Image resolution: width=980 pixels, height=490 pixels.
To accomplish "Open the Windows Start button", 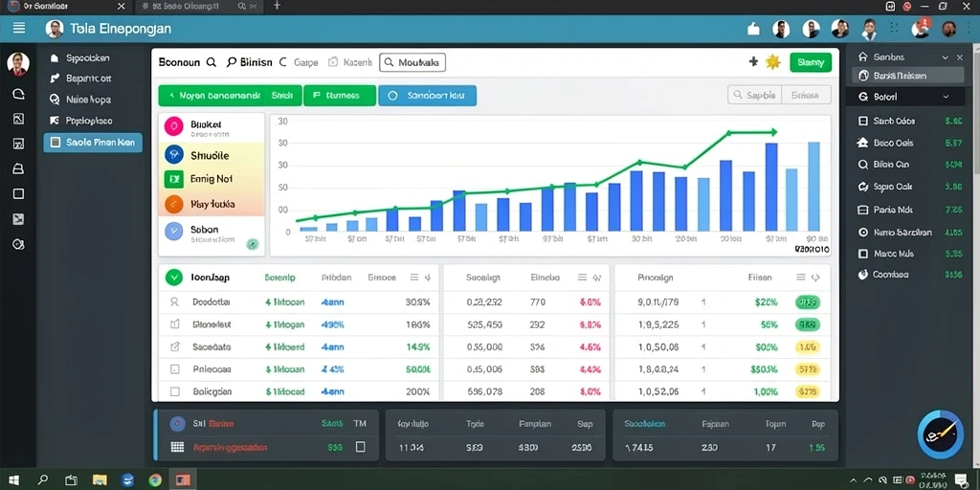I will [x=13, y=480].
